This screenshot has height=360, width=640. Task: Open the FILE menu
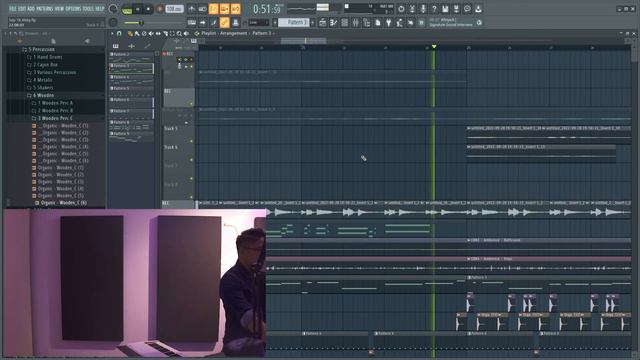(13, 9)
